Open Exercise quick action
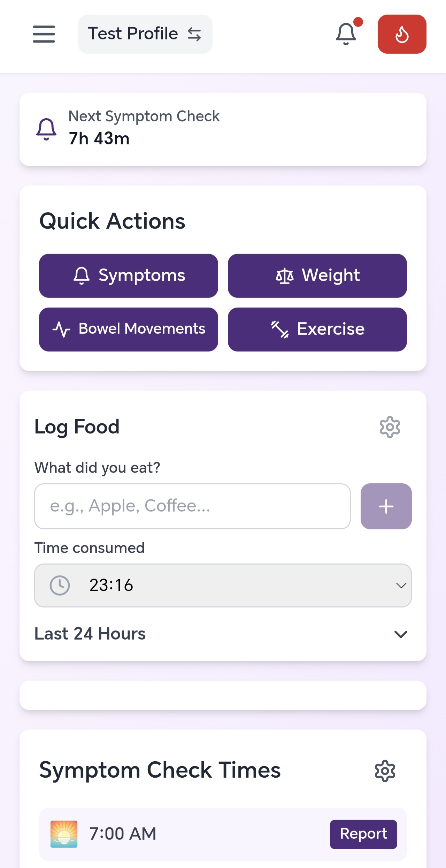Image resolution: width=446 pixels, height=868 pixels. point(317,329)
